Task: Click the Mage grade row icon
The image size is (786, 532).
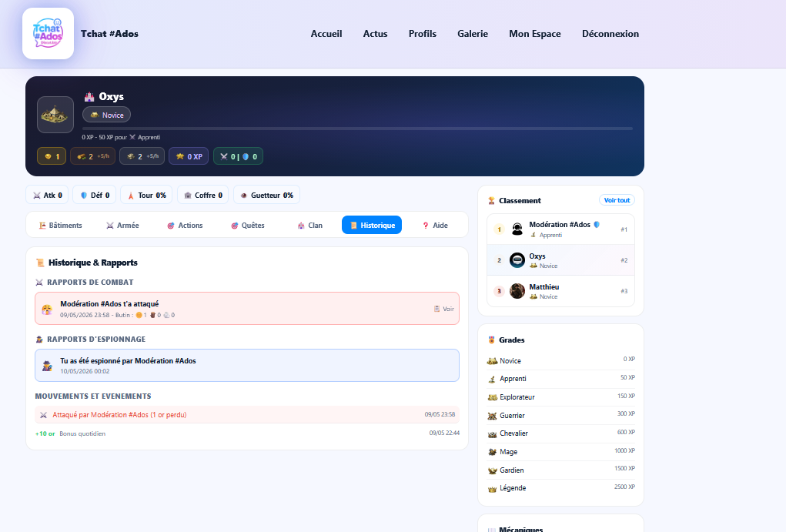Action: pyautogui.click(x=492, y=452)
